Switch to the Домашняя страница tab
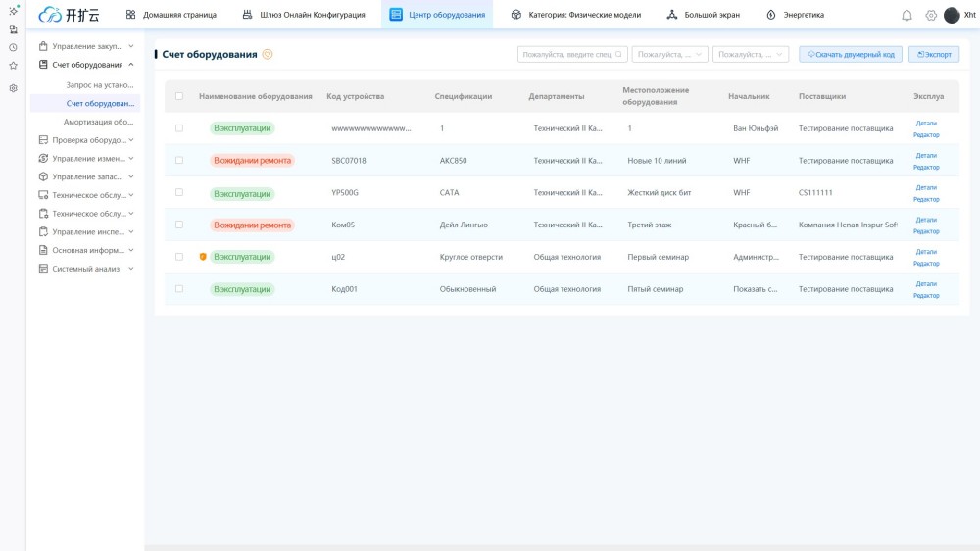The width and height of the screenshot is (980, 551). (x=171, y=15)
